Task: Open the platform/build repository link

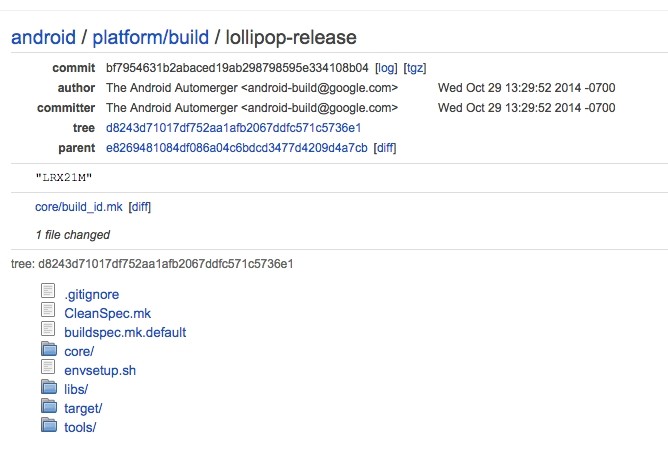Action: 150,38
